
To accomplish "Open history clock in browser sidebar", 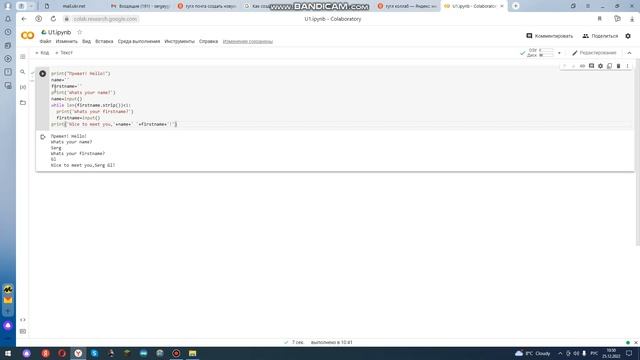I will click(8, 32).
